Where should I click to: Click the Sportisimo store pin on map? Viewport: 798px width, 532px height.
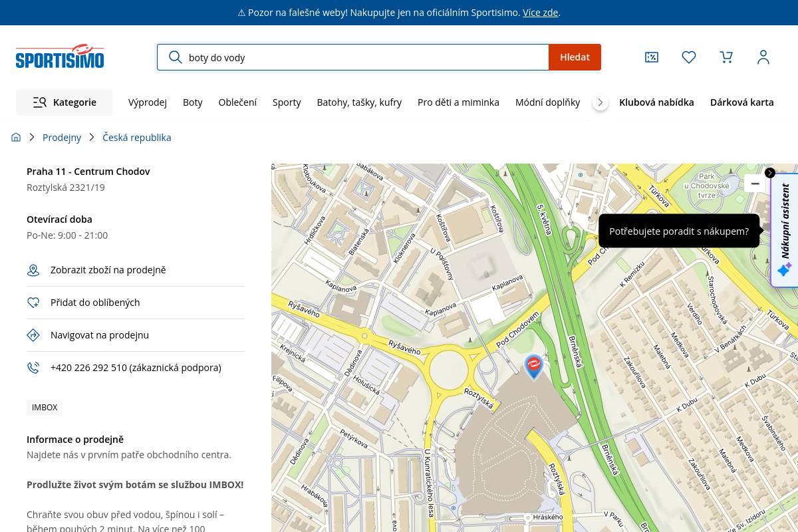click(x=533, y=367)
